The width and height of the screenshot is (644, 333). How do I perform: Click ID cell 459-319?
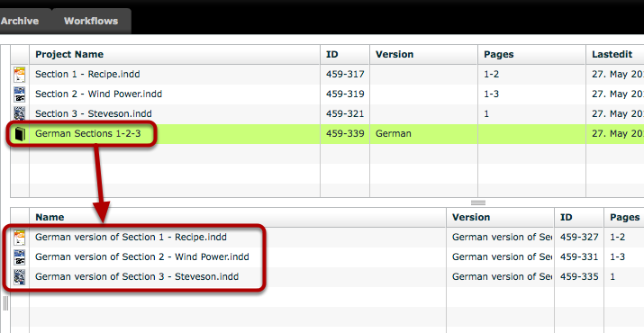[345, 94]
